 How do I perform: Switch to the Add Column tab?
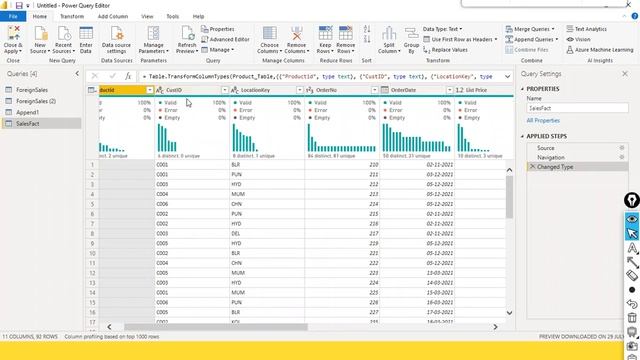pos(113,16)
